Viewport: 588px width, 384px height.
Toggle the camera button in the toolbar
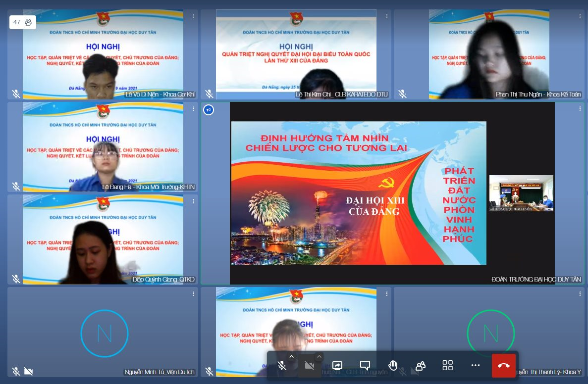point(310,365)
